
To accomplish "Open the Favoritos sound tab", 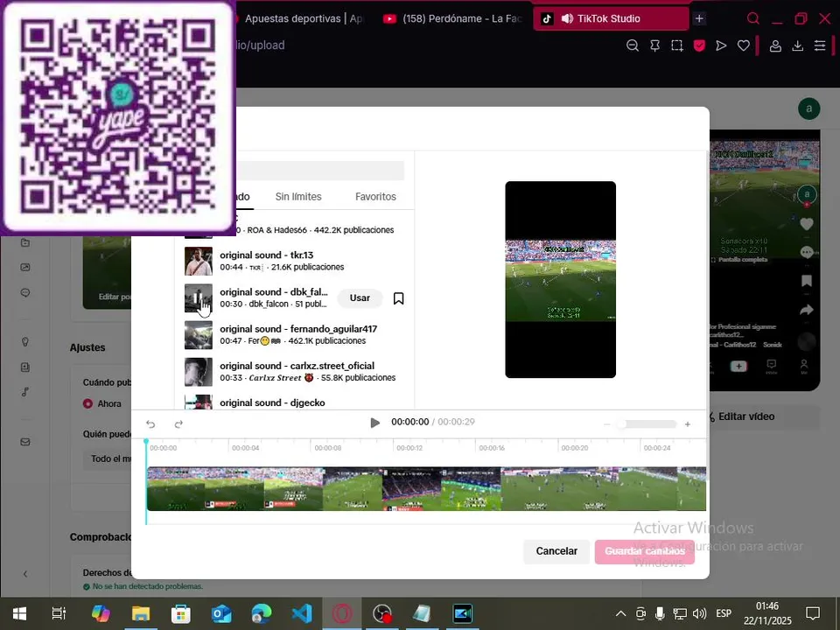I will point(375,197).
